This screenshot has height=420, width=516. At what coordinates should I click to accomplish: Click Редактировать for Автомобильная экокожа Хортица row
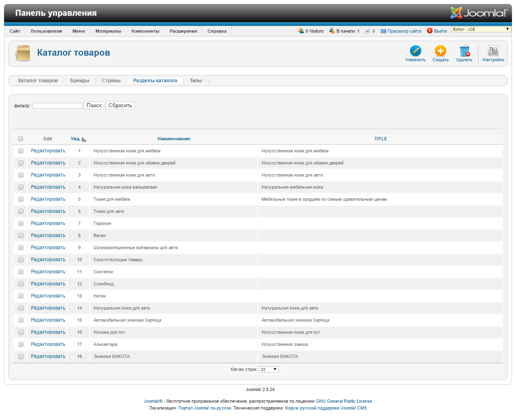[48, 320]
